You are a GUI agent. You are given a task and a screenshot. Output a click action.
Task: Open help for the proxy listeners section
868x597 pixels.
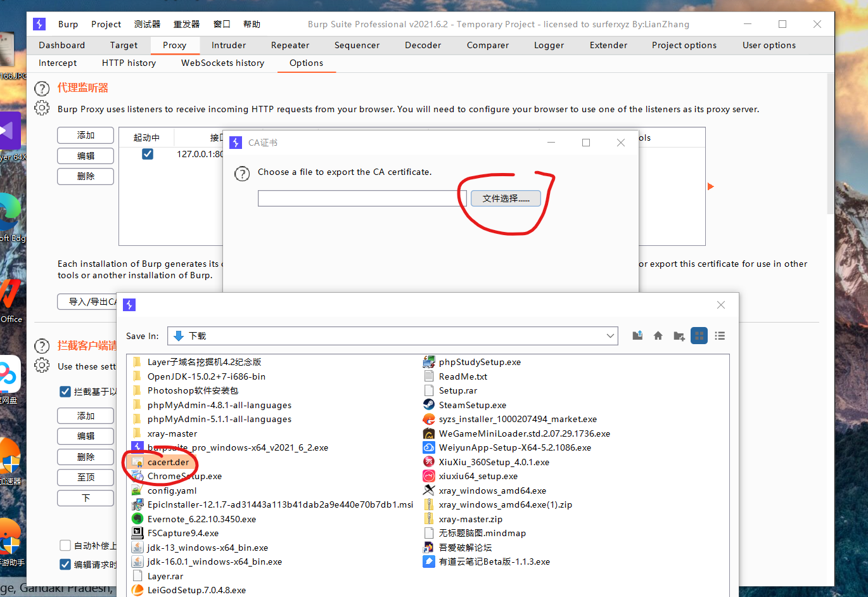pos(42,88)
